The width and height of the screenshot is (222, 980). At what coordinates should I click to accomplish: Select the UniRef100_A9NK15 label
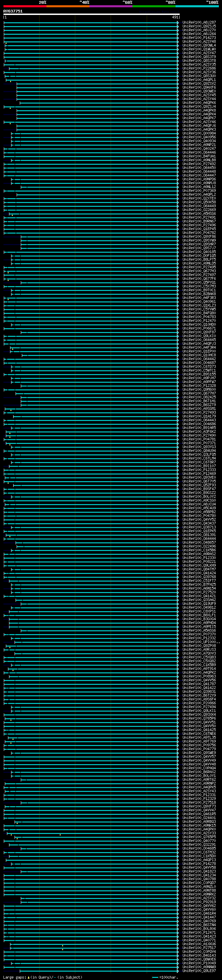199,826
